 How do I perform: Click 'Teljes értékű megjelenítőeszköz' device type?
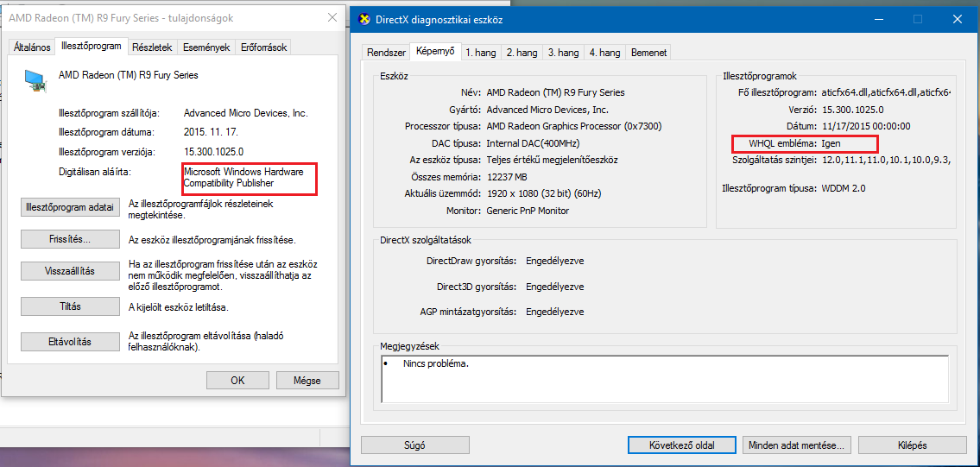(x=550, y=160)
